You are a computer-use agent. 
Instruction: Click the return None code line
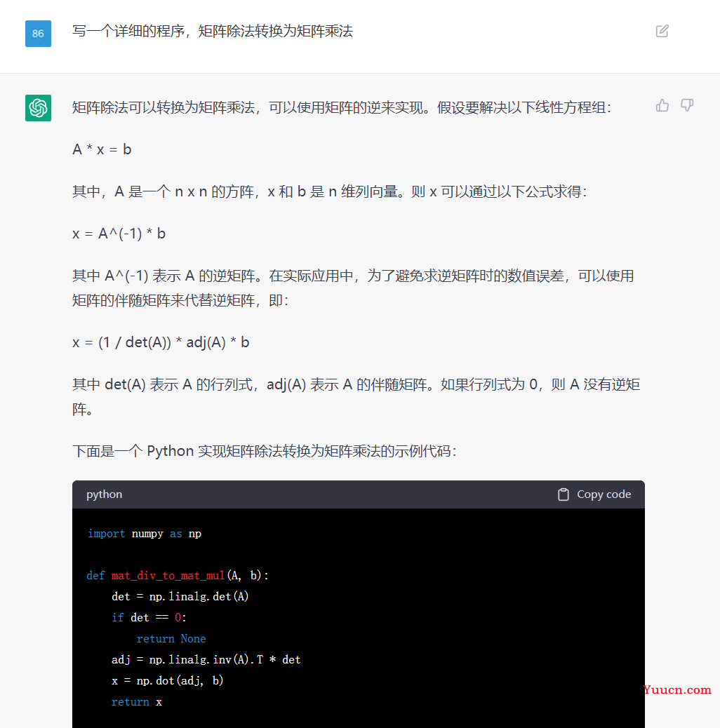tap(171, 639)
